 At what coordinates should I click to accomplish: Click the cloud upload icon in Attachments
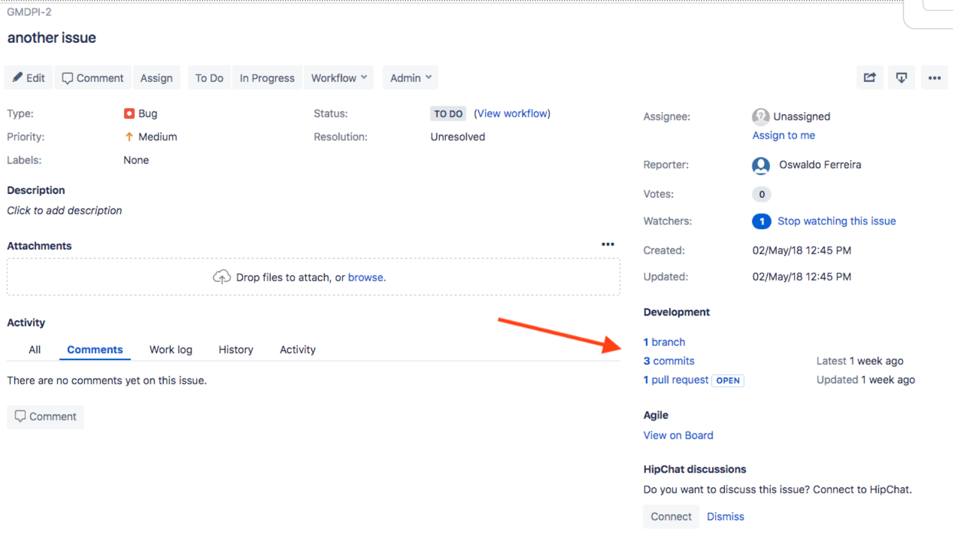(221, 276)
